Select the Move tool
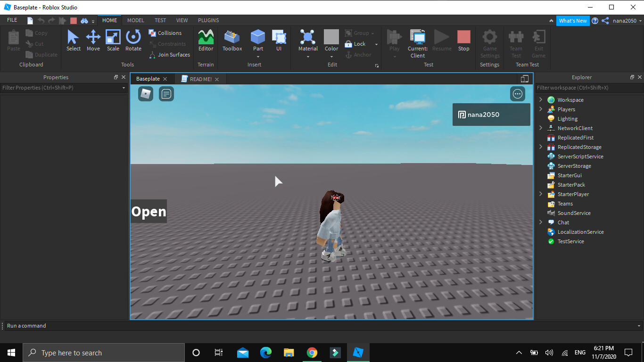644x362 pixels. pyautogui.click(x=93, y=40)
